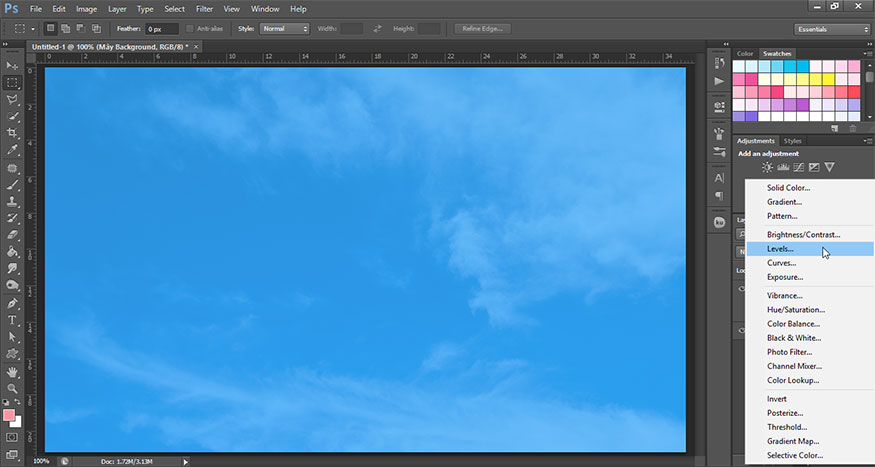875x467 pixels.
Task: Open the tool preset picker arrow
Action: tap(33, 29)
